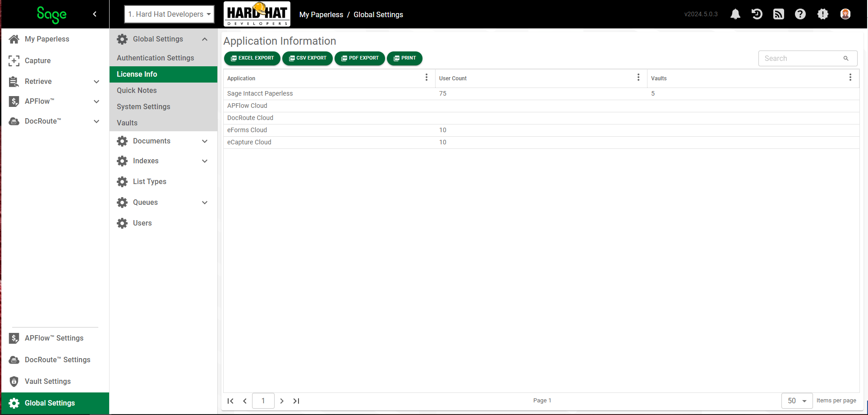Open items per page dropdown
868x415 pixels.
[797, 401]
